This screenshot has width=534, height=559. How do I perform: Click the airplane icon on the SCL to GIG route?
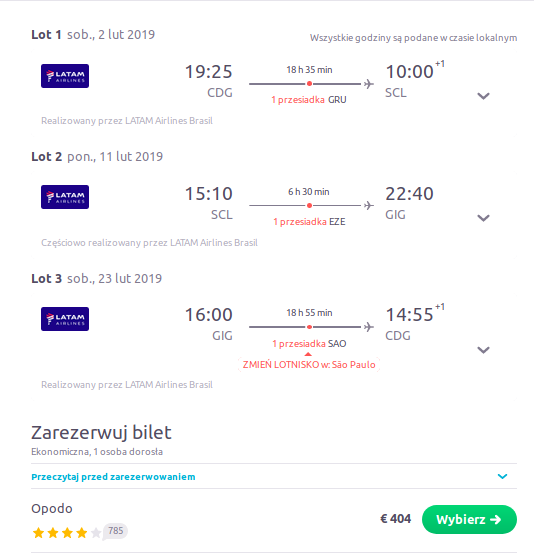pyautogui.click(x=369, y=206)
